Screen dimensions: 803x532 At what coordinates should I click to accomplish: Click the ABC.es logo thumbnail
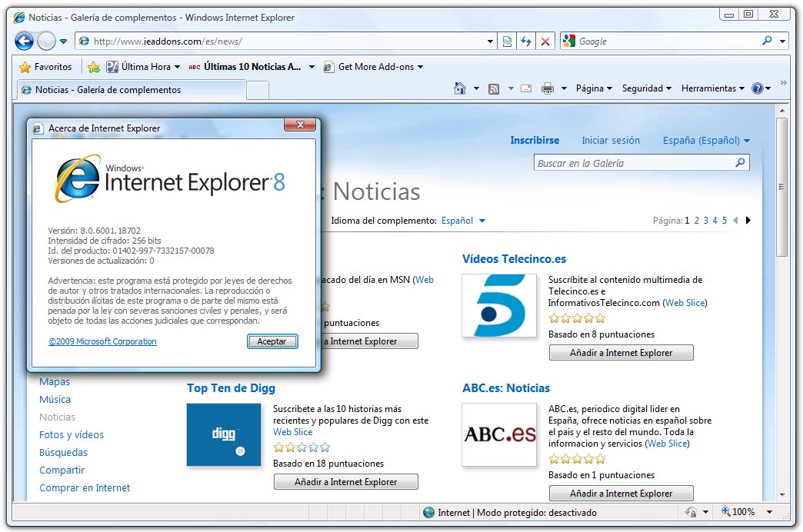pos(499,434)
